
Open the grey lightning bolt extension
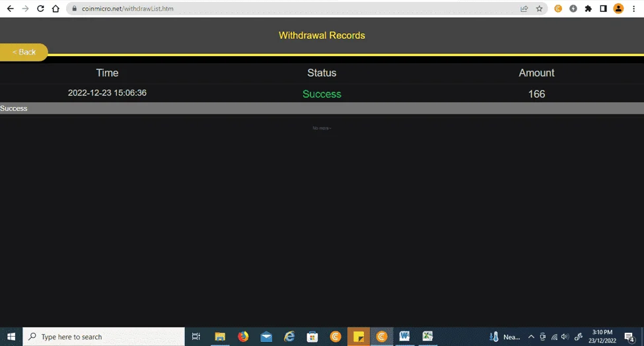(573, 9)
